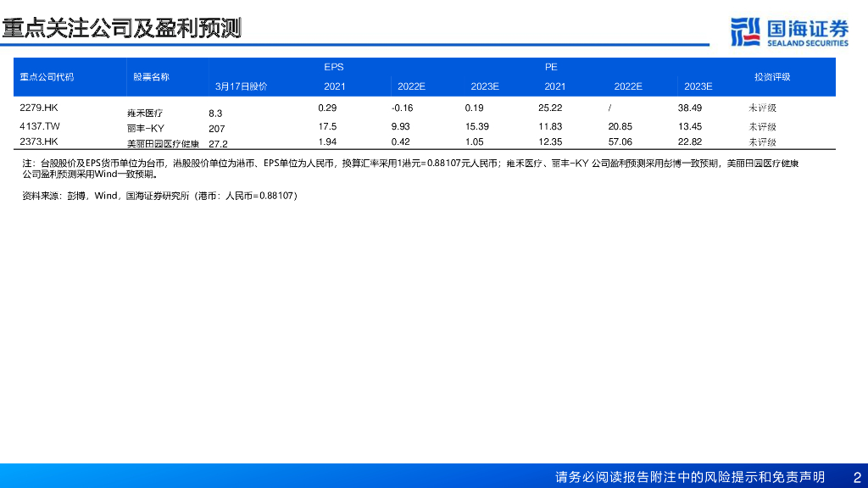Viewport: 868px width, 488px height.
Task: Click EPS 2023E value 15.39
Action: [476, 126]
